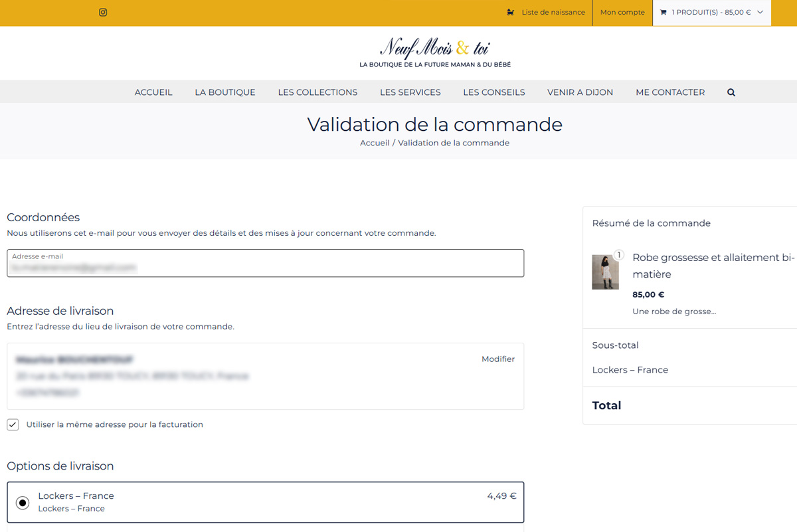Go to LES SERVICES menu item
Viewport: 797px width, 532px height.
(x=410, y=92)
